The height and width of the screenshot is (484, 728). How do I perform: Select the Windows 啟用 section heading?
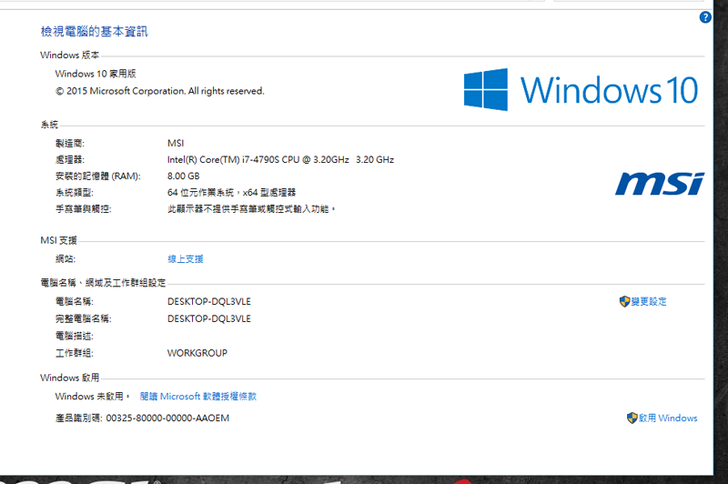pos(70,378)
